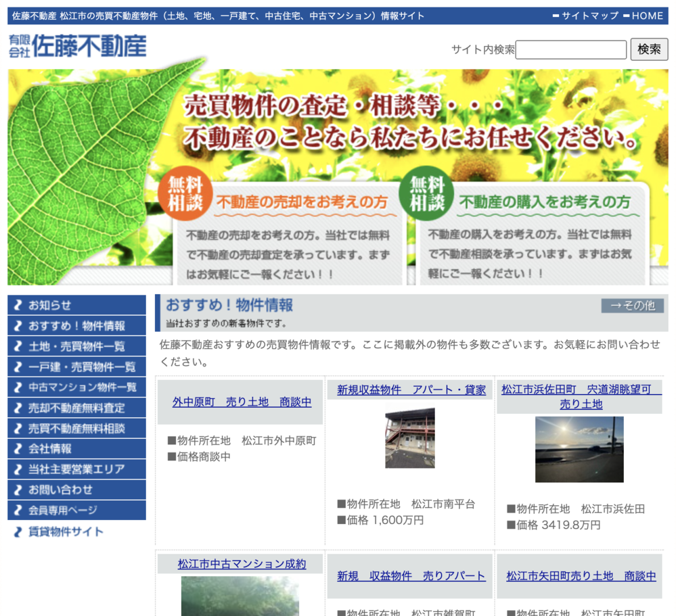The image size is (676, 616).
Task: Go to HOME from the top bar
Action: pos(644,16)
